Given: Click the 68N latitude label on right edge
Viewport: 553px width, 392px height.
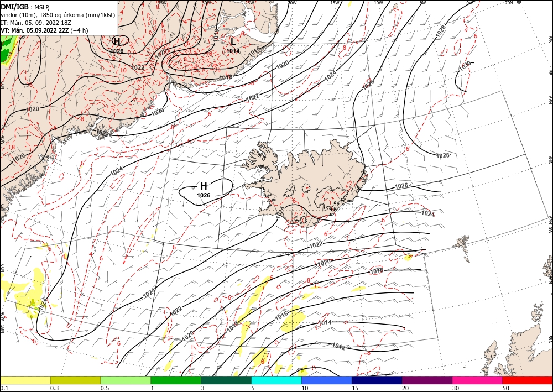Looking at the screenshot, I should [550, 39].
